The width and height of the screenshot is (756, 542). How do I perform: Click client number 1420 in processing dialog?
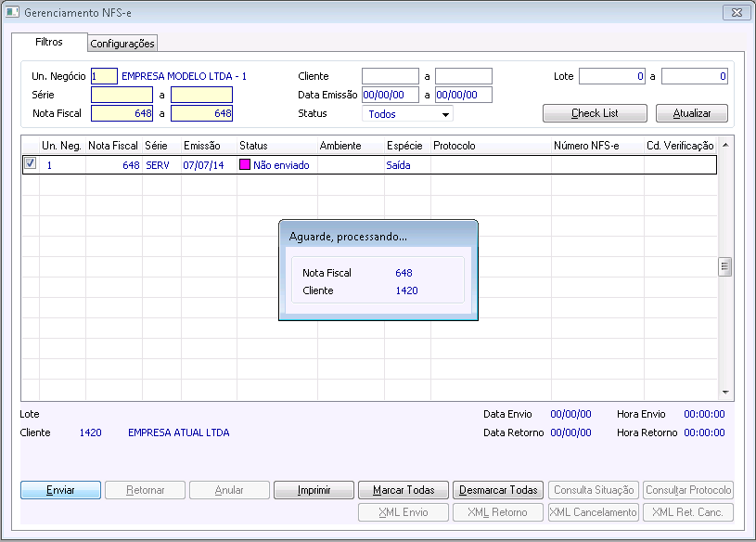[x=407, y=290]
